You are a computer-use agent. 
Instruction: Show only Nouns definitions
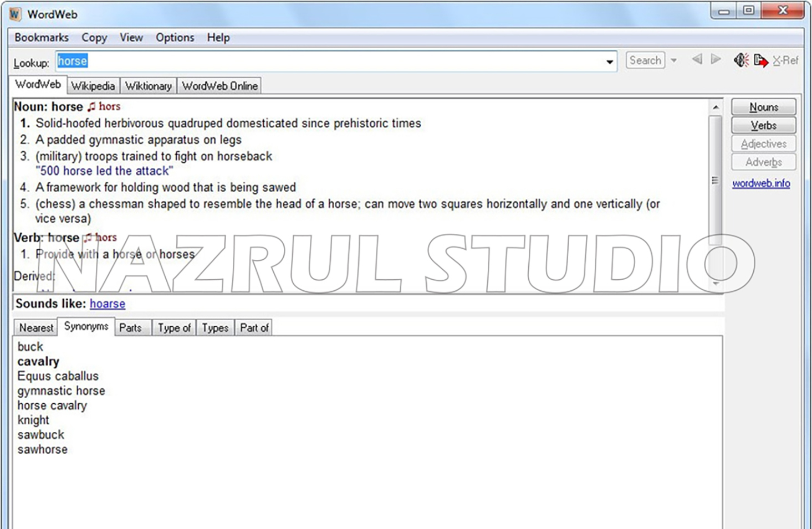click(x=763, y=107)
